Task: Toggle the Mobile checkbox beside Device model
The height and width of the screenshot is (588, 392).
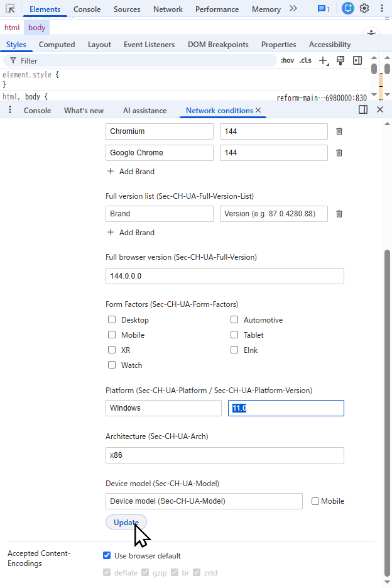Action: pos(315,501)
